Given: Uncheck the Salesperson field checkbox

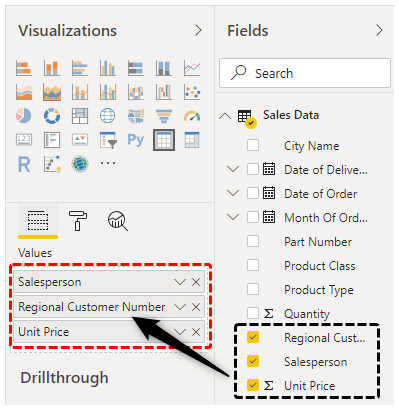Looking at the screenshot, I should point(253,361).
